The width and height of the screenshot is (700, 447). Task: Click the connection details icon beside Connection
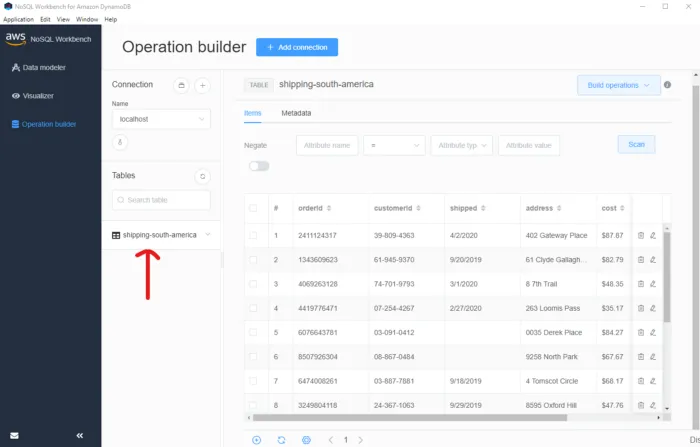181,85
